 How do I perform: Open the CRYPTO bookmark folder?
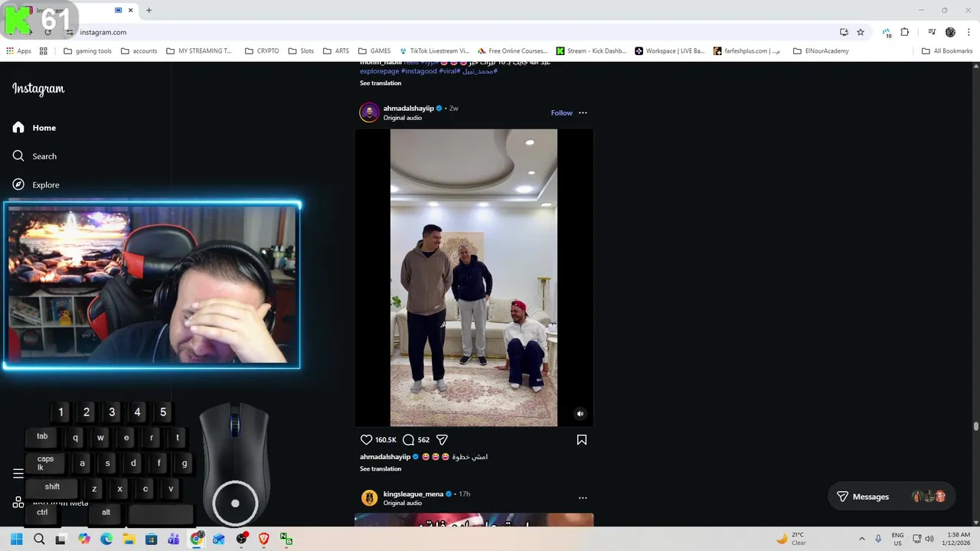pos(262,51)
